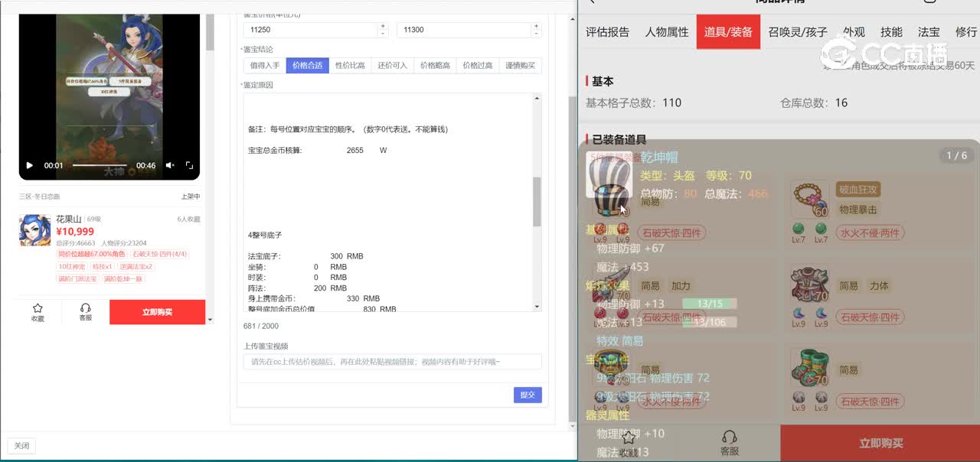
Task: Mute the video volume icon
Action: click(170, 165)
